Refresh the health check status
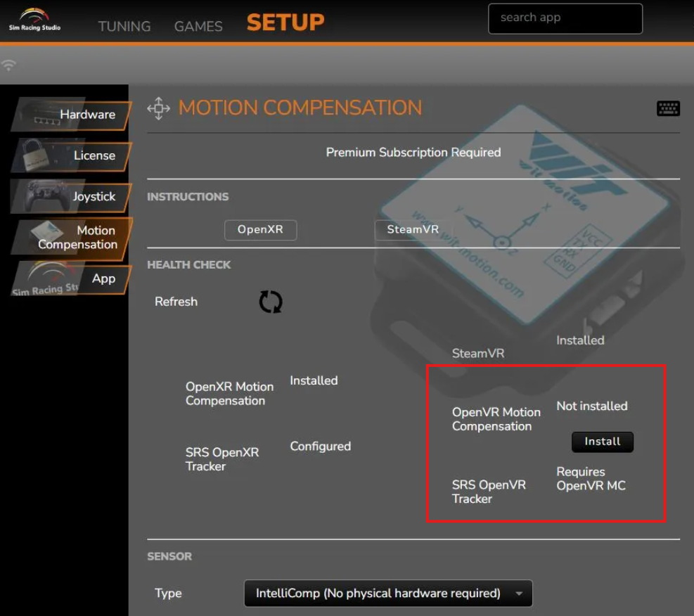 [271, 302]
